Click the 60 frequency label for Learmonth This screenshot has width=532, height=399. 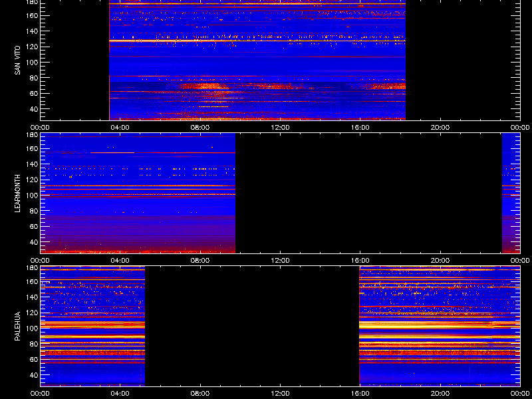34,226
